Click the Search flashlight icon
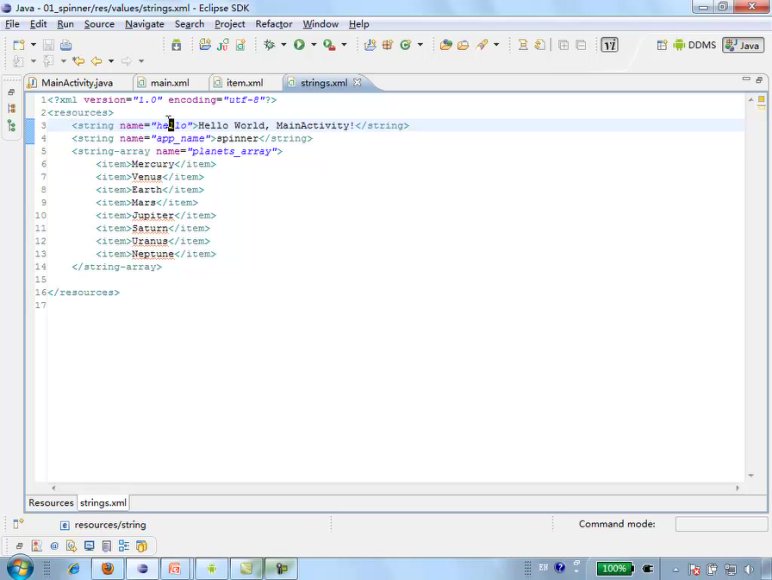 pos(482,45)
